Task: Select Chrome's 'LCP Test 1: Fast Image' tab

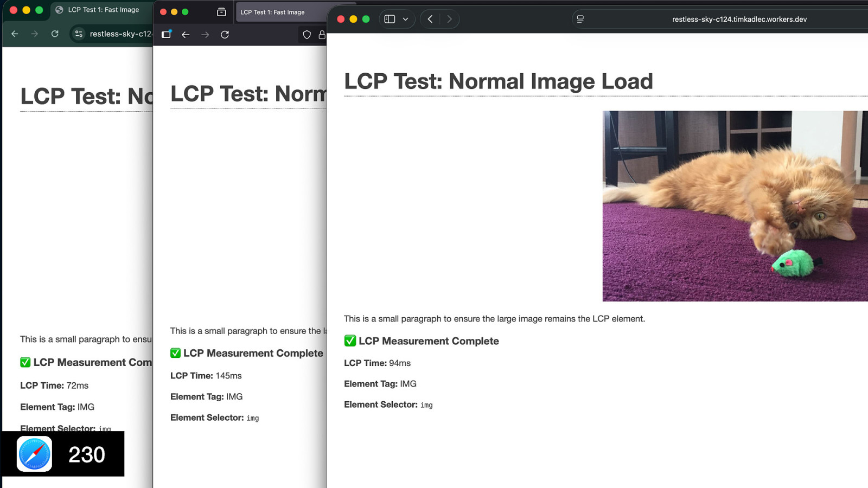Action: coord(103,10)
